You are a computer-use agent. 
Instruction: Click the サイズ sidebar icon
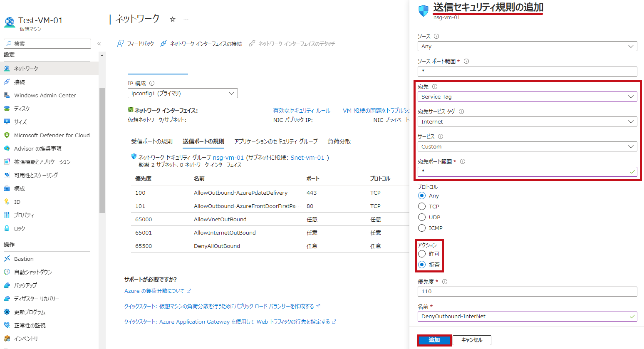click(7, 122)
